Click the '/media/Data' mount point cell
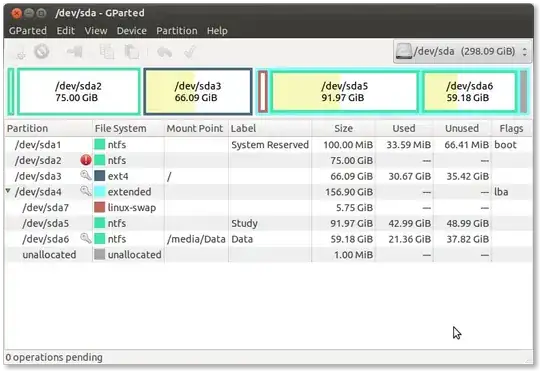This screenshot has width=540, height=371. tap(196, 239)
